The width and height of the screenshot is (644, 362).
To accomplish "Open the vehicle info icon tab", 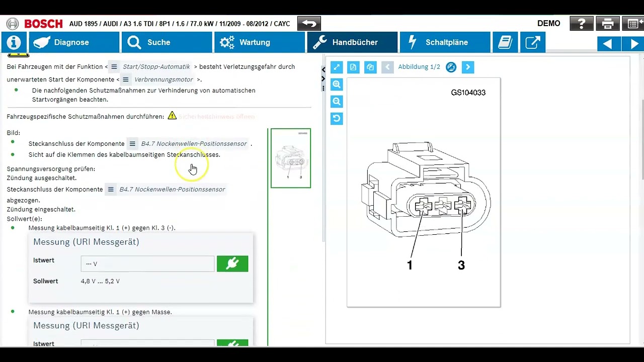I will pyautogui.click(x=14, y=42).
